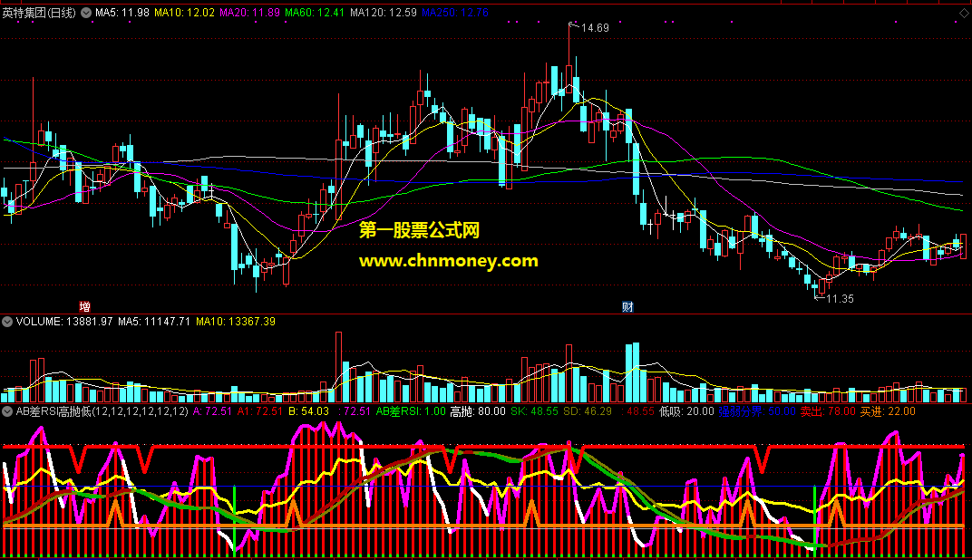972x560 pixels.
Task: Click the MA20: 11.89 label
Action: click(250, 13)
